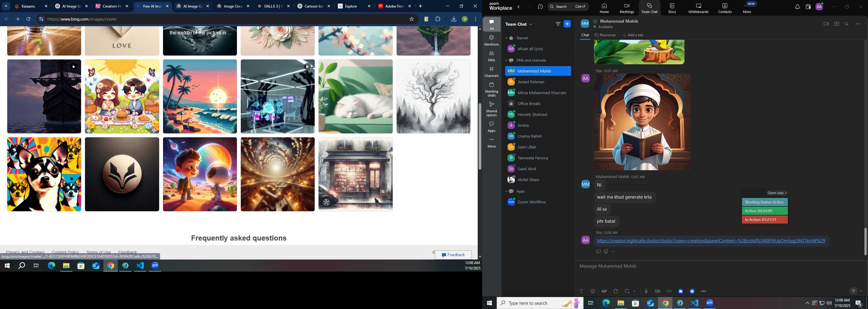Record an audio message
Viewport: 868px width, 309px height.
(646, 291)
